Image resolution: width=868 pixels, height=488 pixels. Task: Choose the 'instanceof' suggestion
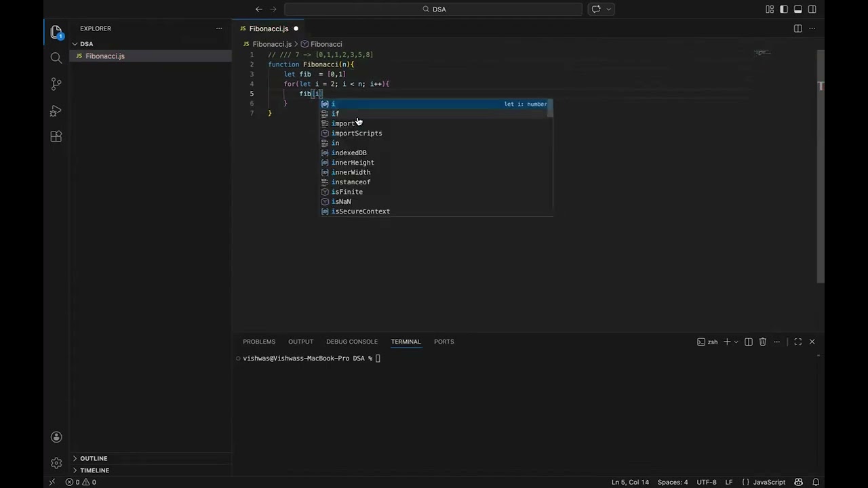[x=437, y=182]
